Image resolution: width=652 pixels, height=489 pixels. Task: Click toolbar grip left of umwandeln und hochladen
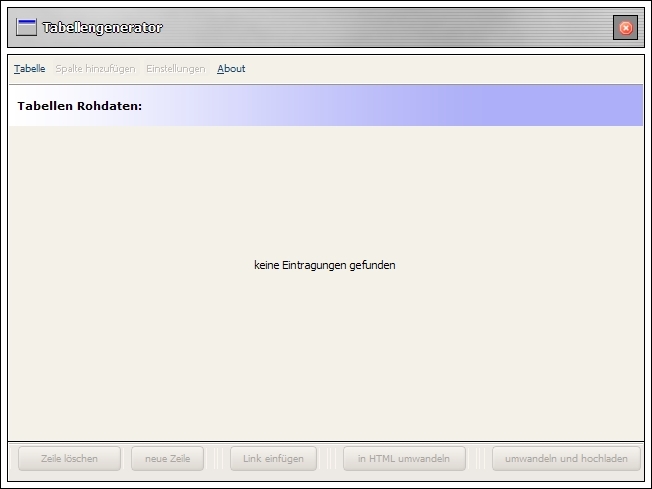tap(479, 459)
